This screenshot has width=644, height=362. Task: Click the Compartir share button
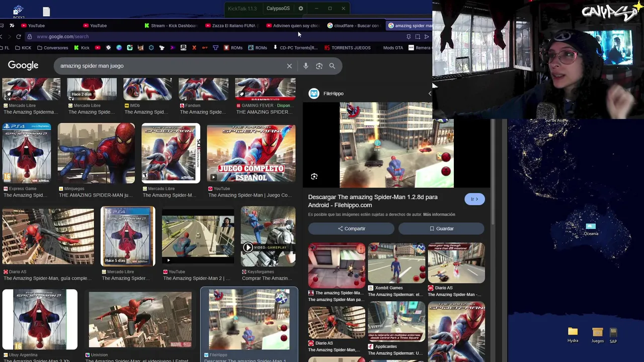tap(352, 229)
